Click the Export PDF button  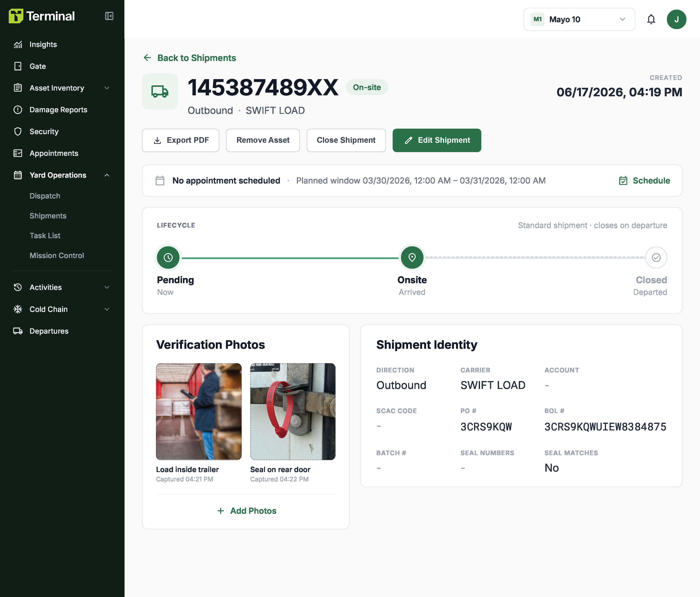coord(180,140)
